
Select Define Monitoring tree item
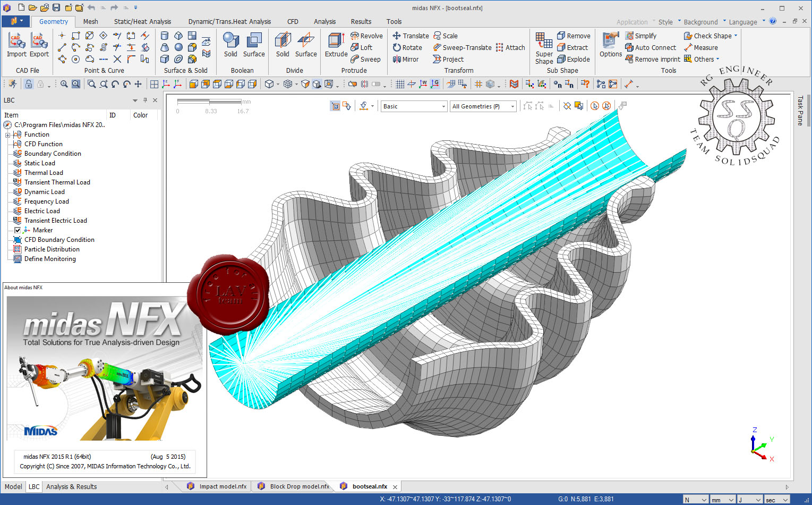pos(50,259)
